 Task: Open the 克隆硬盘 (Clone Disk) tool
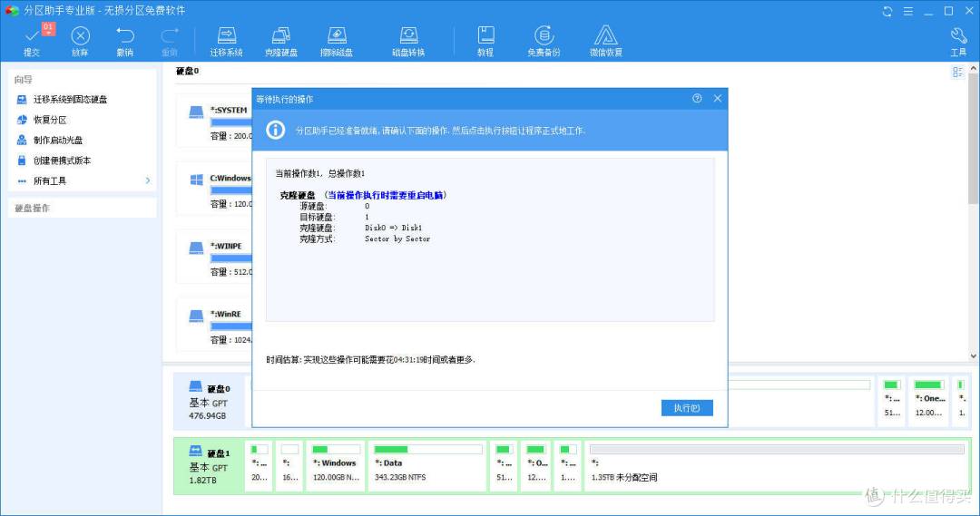click(281, 41)
